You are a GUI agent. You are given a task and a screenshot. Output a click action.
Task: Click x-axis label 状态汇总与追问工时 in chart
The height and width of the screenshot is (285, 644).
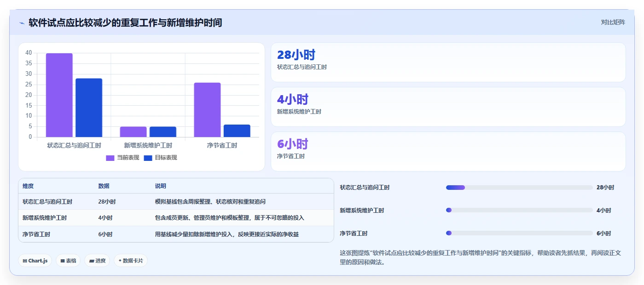pos(74,146)
